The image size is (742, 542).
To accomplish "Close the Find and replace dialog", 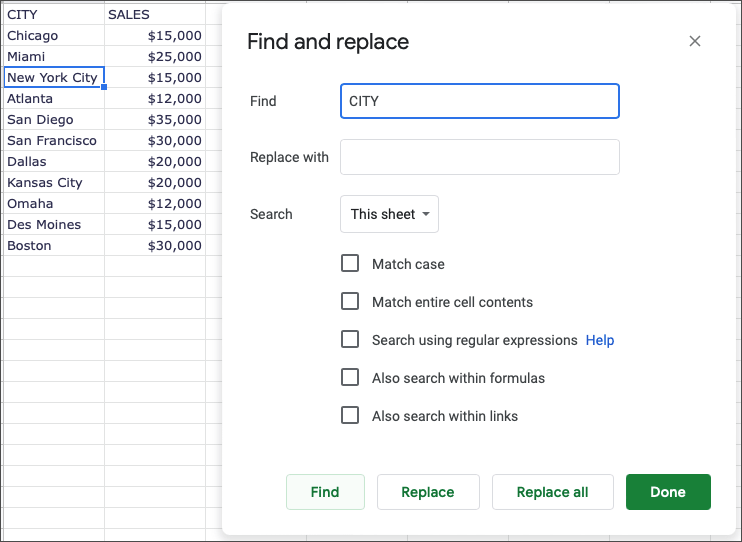I will [x=695, y=41].
